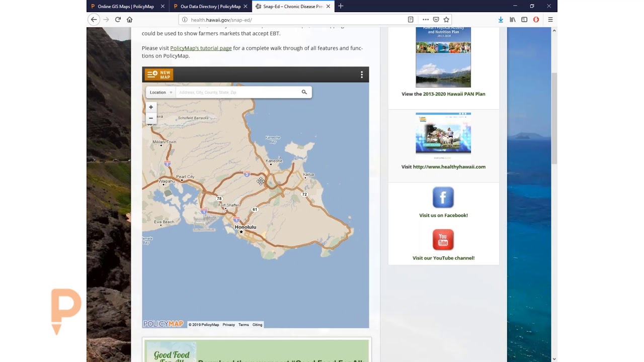The height and width of the screenshot is (362, 644).
Task: Click the Pocket save icon
Action: coord(436,20)
